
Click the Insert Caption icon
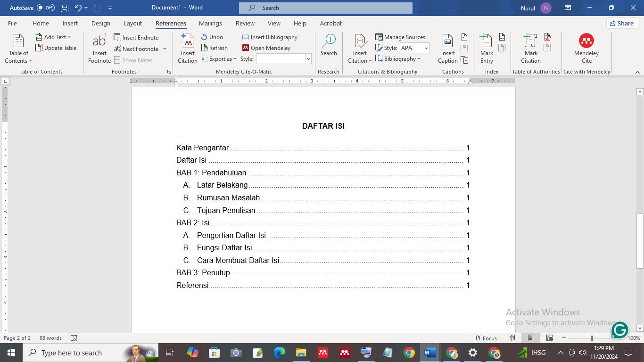point(448,49)
